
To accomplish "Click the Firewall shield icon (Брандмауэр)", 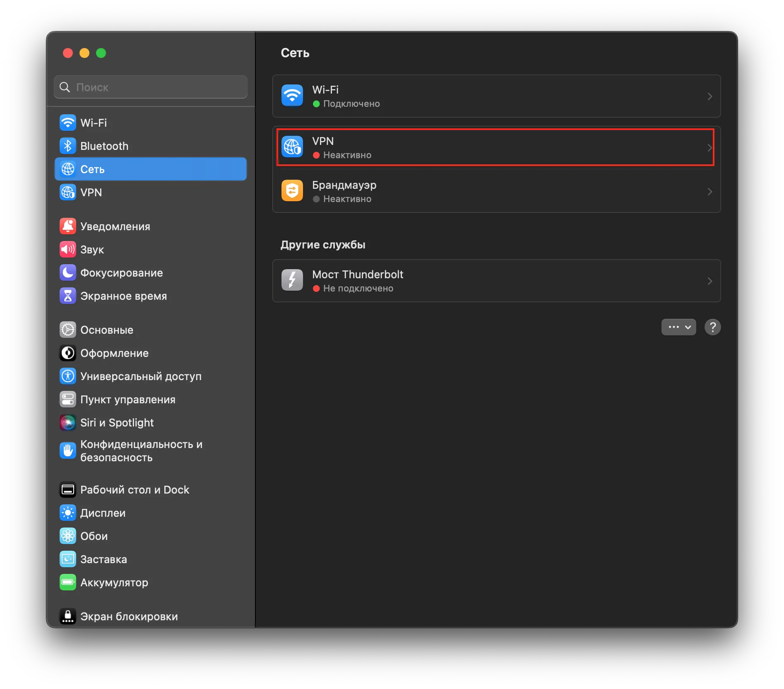I will (x=292, y=191).
